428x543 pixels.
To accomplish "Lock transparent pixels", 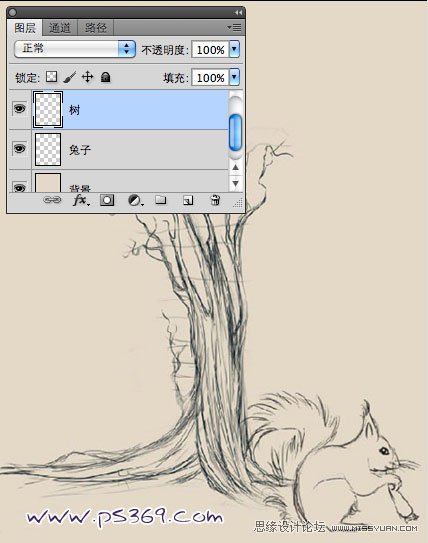I will pos(52,77).
